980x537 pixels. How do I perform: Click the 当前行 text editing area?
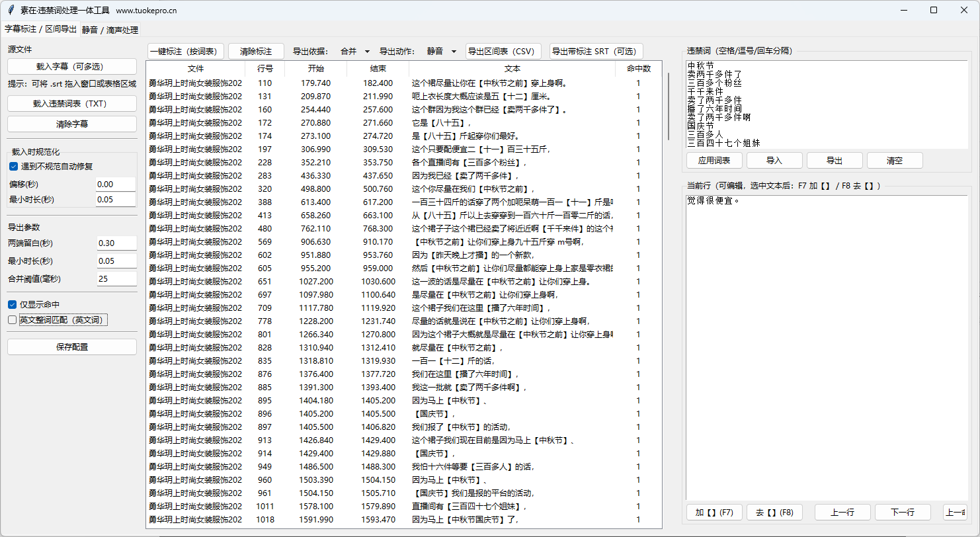click(x=826, y=347)
